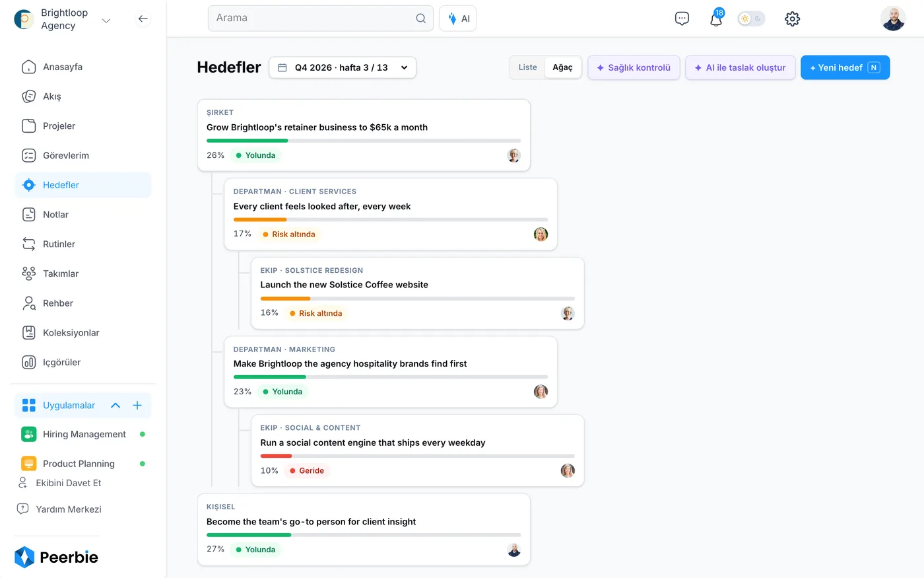Open user profile avatar menu
The width and height of the screenshot is (924, 578).
(893, 18)
